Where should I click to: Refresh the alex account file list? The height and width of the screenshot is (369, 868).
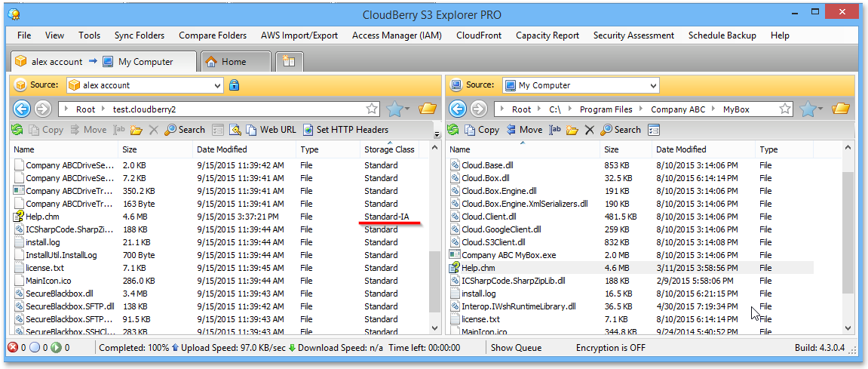tap(17, 131)
